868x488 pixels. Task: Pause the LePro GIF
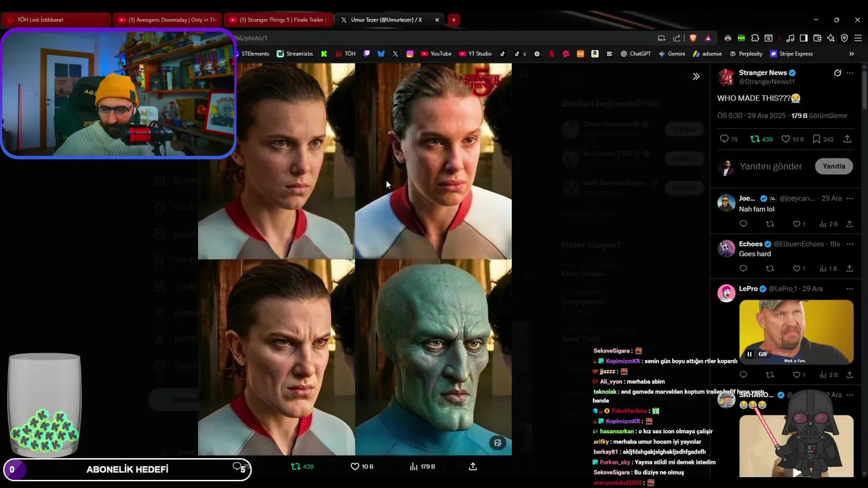pos(749,354)
